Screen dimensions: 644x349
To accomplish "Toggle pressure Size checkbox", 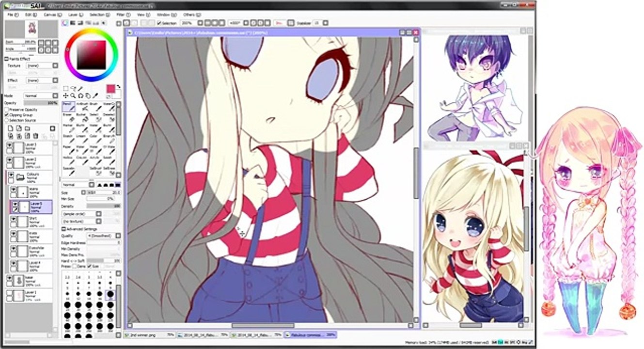I will [x=90, y=266].
